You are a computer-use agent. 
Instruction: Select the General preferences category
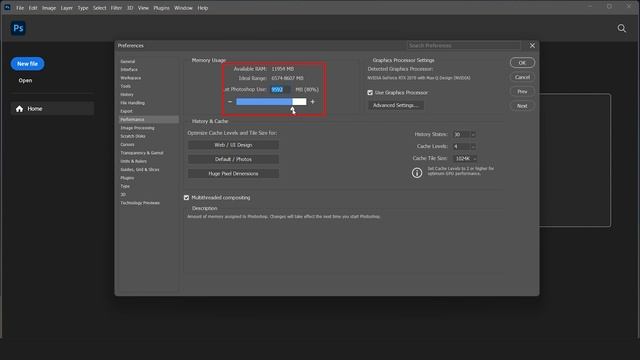[x=128, y=61]
